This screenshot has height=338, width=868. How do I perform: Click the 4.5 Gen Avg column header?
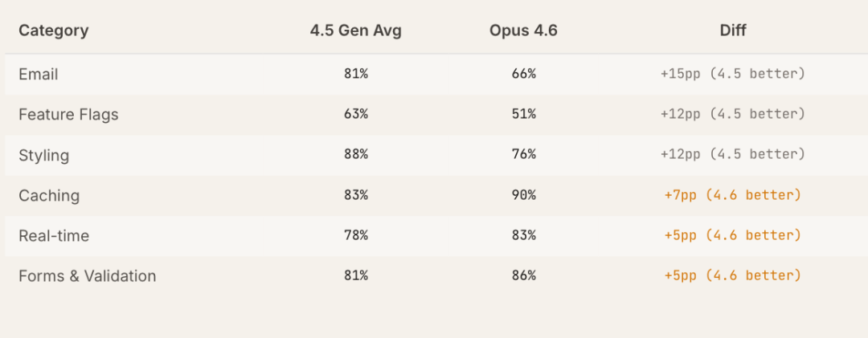pyautogui.click(x=355, y=31)
